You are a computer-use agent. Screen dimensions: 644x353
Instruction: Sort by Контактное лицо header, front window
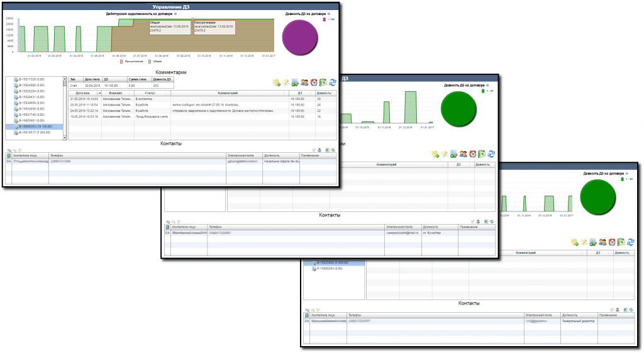[x=30, y=155]
